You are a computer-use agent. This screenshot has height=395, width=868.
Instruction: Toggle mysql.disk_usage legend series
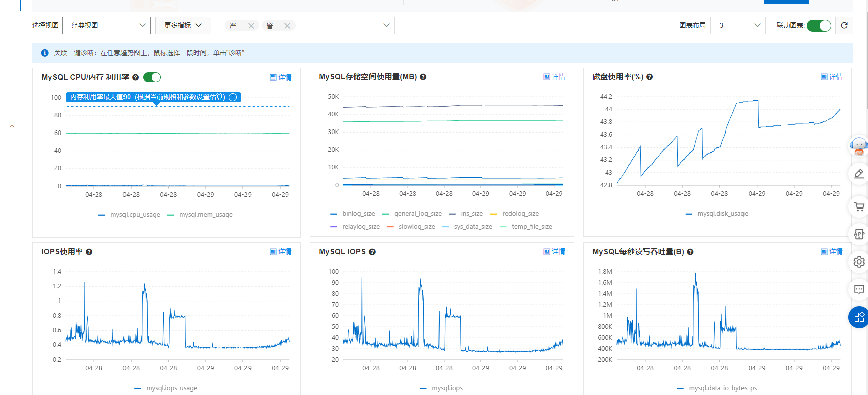[x=717, y=214]
